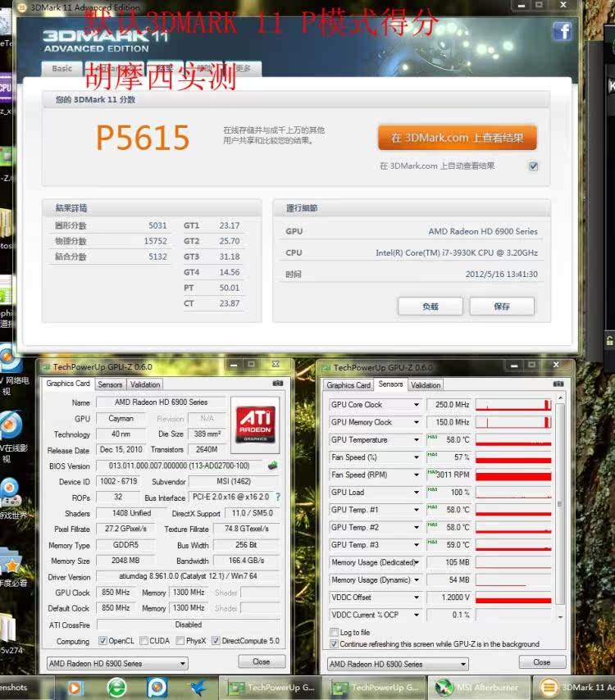615x700 pixels.
Task: Click the sensors panel vertical scrollbar
Action: tap(560, 508)
